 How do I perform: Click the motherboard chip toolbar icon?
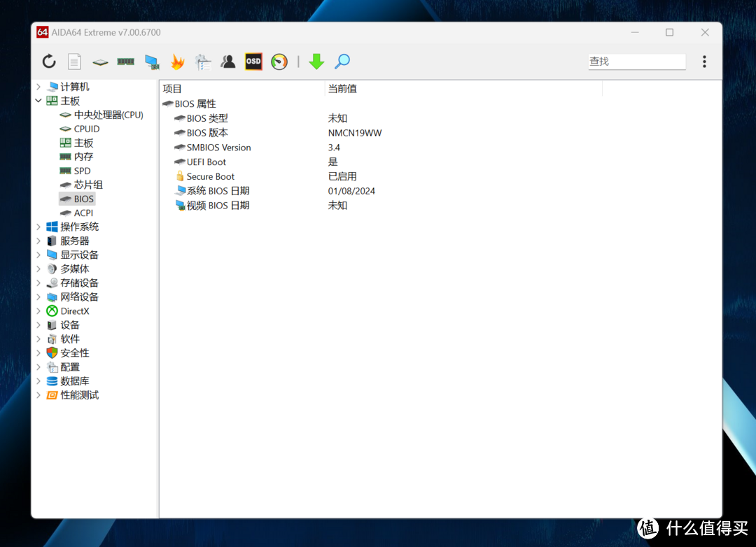(x=100, y=62)
